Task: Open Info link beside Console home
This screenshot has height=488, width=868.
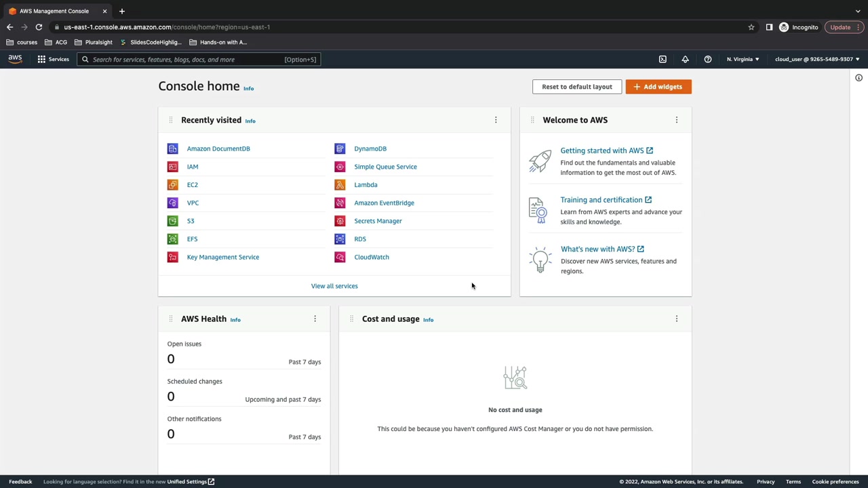Action: (249, 89)
